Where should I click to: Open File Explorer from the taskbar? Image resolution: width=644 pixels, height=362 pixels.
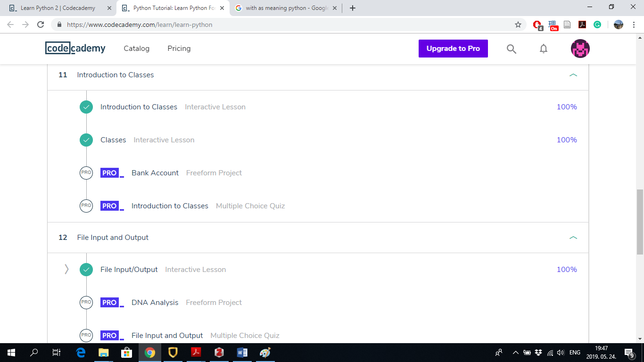click(104, 353)
